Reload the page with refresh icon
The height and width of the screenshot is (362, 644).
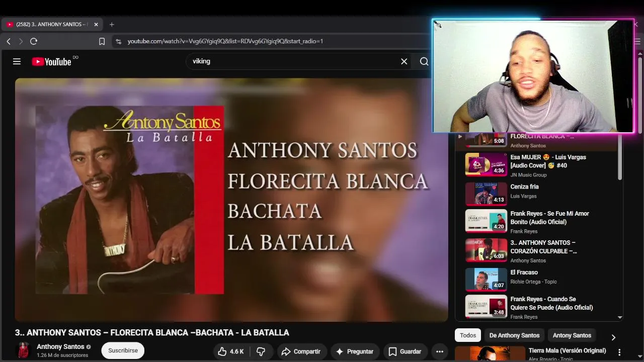(34, 41)
